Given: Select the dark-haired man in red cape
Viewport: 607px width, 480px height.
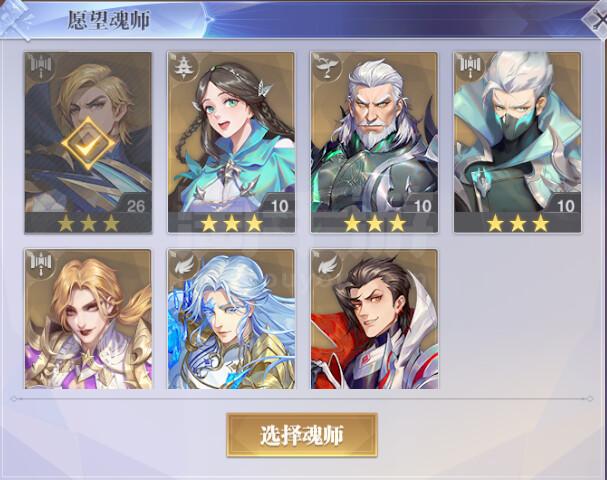Looking at the screenshot, I should coord(374,319).
